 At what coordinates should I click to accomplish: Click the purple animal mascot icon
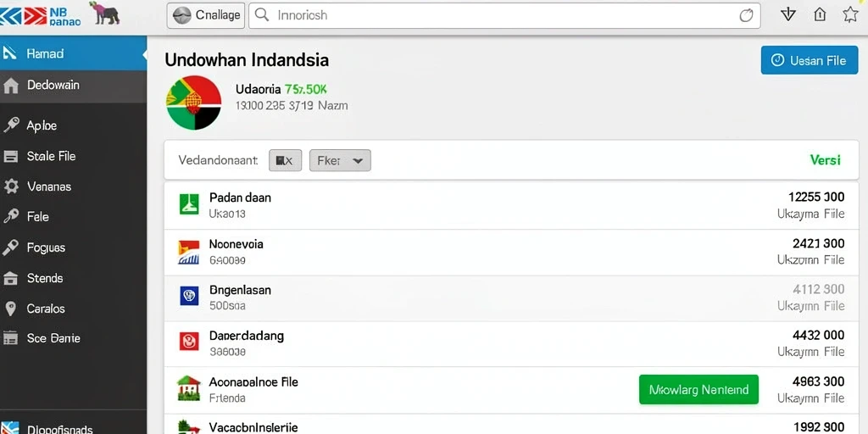104,14
